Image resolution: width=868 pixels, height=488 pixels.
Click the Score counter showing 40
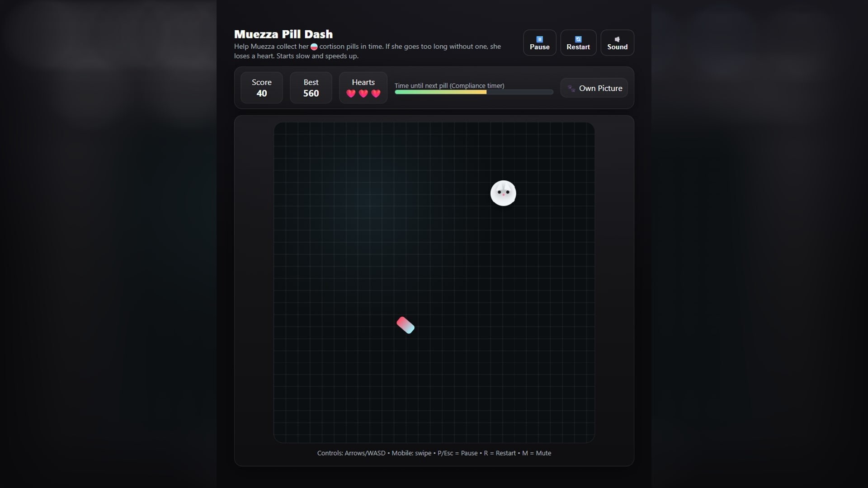coord(261,93)
